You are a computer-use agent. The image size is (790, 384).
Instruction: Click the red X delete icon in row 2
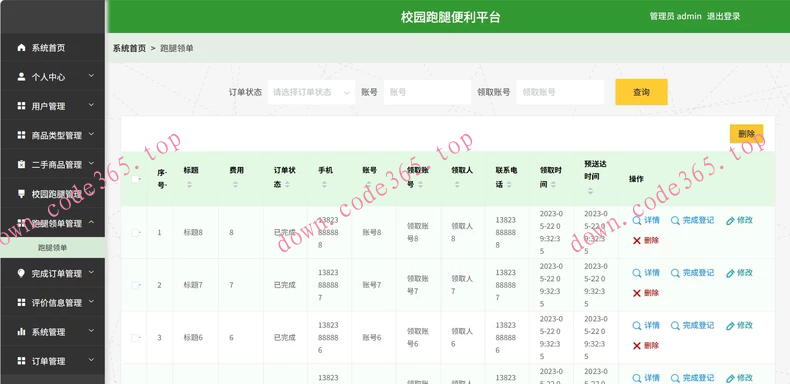click(x=637, y=293)
